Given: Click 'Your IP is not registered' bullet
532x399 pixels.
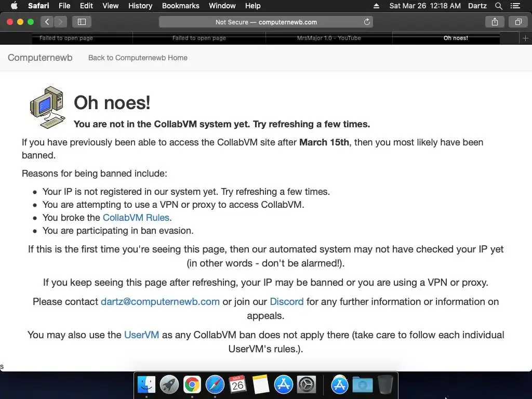Looking at the screenshot, I should (186, 192).
